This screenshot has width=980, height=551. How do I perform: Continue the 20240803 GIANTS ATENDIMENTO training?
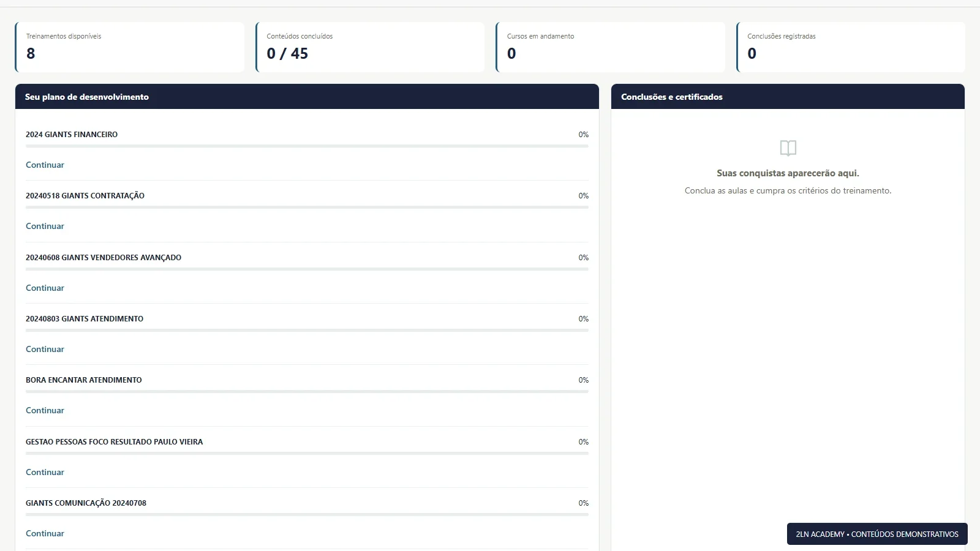[x=45, y=349]
